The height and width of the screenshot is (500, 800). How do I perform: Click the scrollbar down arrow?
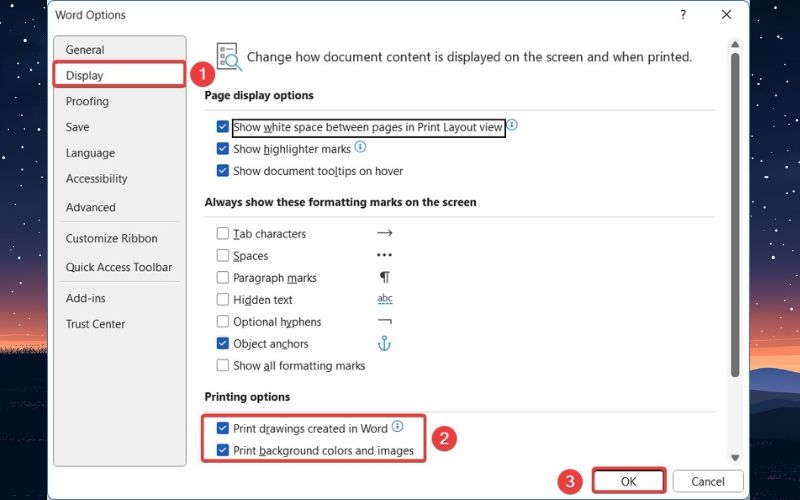pos(735,458)
